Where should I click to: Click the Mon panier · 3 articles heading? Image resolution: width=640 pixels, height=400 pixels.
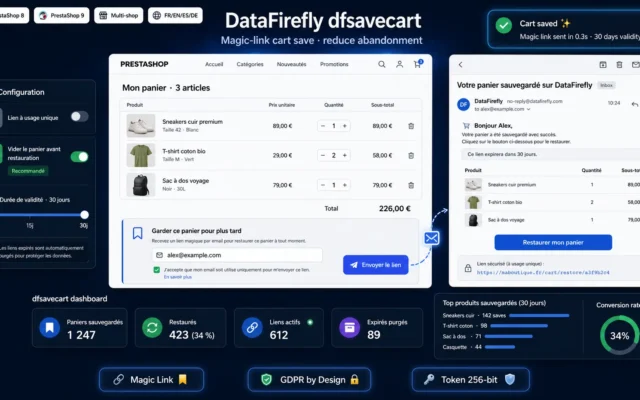click(x=166, y=88)
